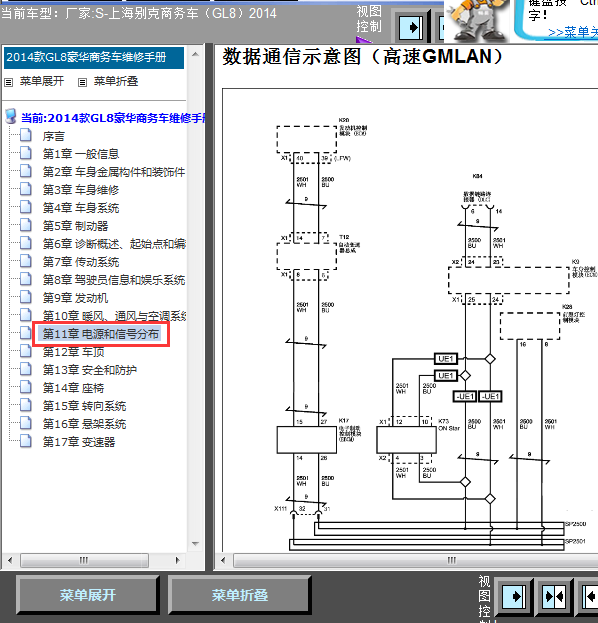Click the X111 connector label
Image resolution: width=598 pixels, height=623 pixels.
280,509
